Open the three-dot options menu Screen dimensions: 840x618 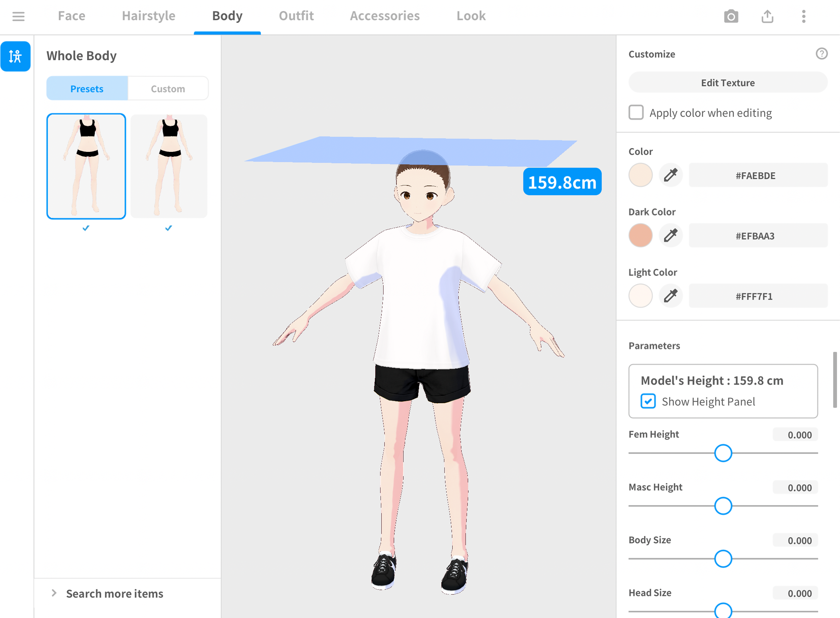[x=803, y=17]
